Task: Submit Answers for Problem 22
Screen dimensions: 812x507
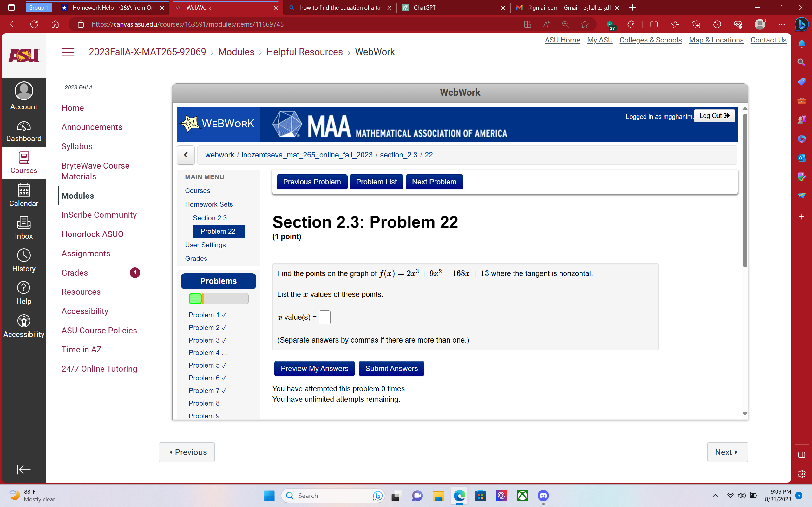Action: tap(391, 368)
